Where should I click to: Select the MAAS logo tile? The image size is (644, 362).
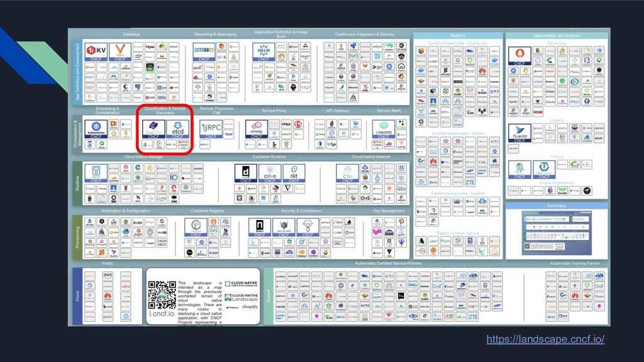(89, 243)
